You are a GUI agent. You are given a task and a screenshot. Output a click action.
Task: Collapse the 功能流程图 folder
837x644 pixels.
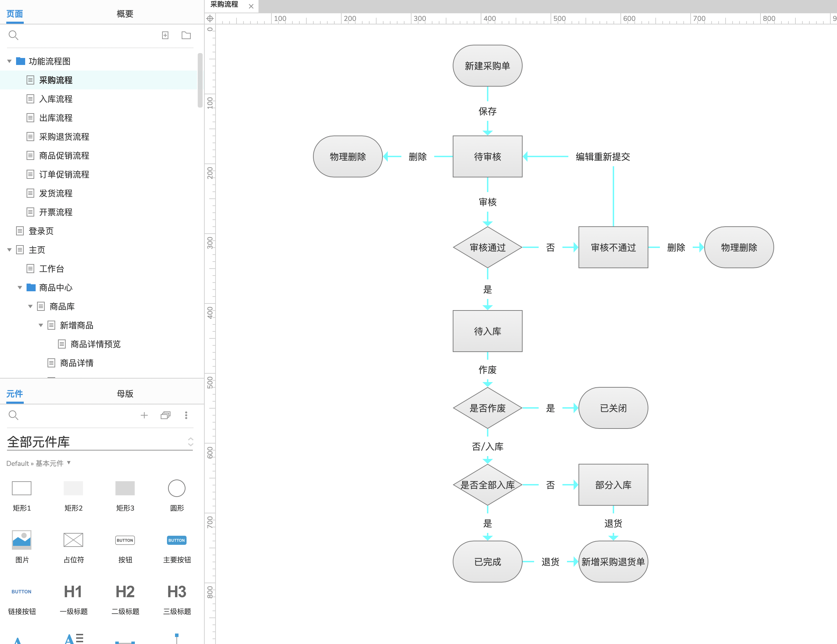pos(9,61)
